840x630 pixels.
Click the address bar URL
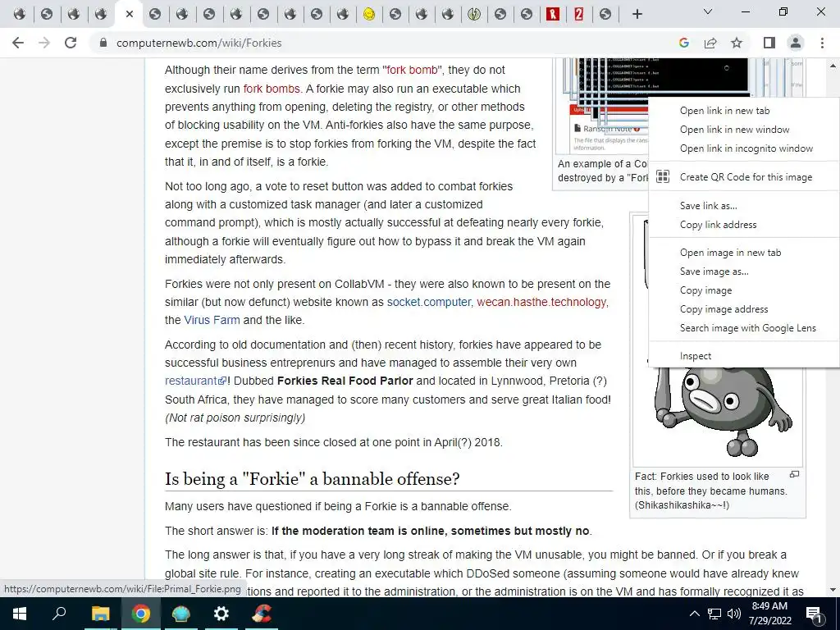(199, 43)
